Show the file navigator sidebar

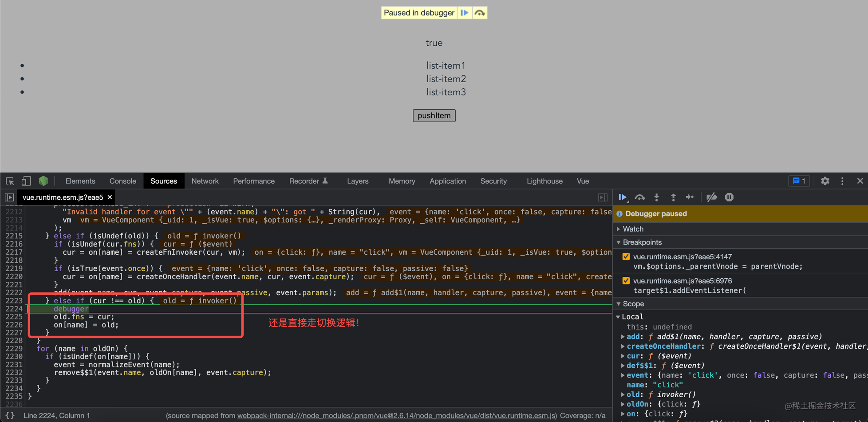(x=9, y=197)
